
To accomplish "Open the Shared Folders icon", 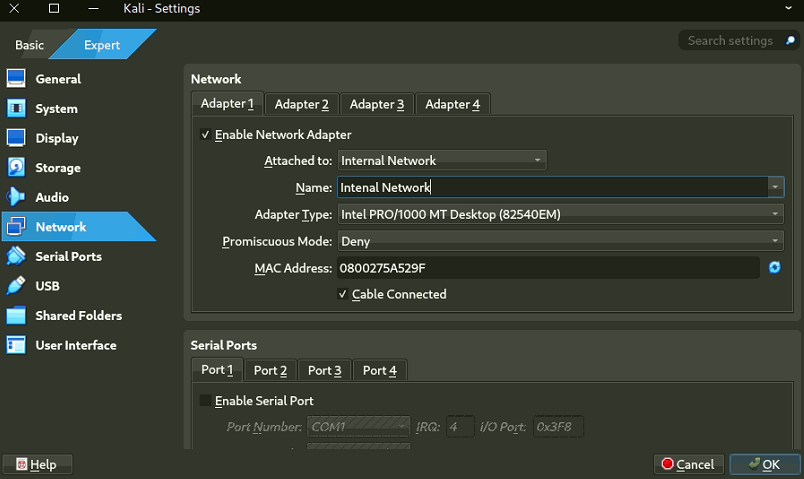I will [16, 316].
